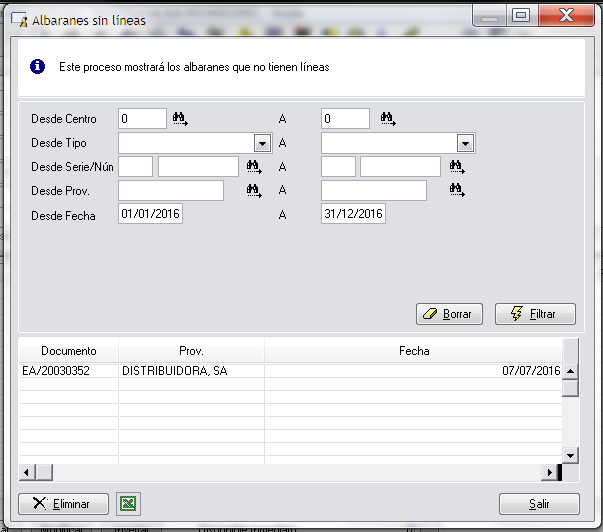The height and width of the screenshot is (532, 603).
Task: Click the vertical scrollbar thumb in grid
Action: click(x=570, y=388)
